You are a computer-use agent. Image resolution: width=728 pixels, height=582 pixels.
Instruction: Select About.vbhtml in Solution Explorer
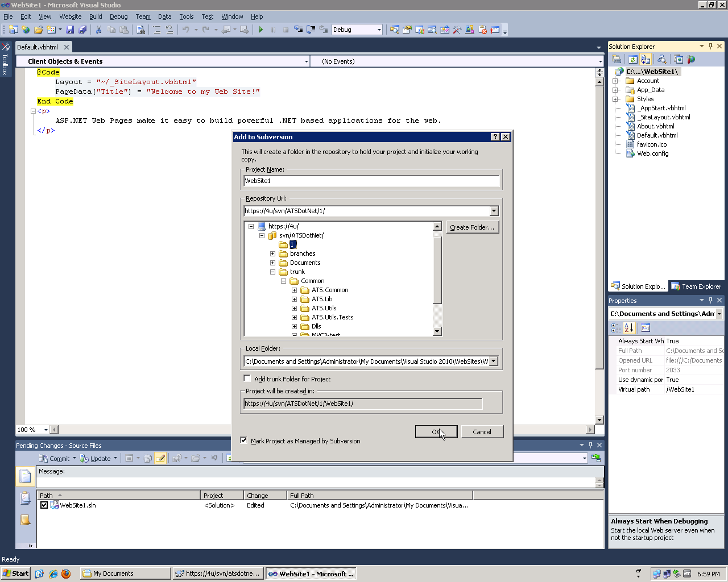coord(656,126)
